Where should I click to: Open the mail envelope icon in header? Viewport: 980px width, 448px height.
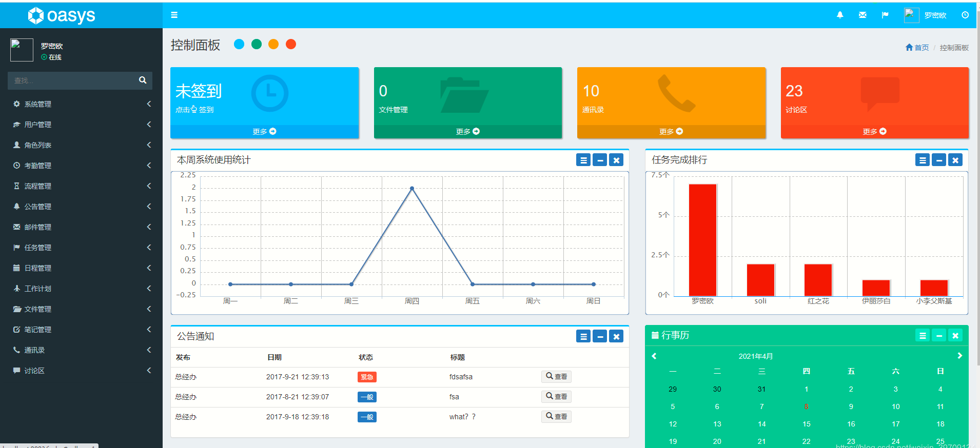click(863, 15)
